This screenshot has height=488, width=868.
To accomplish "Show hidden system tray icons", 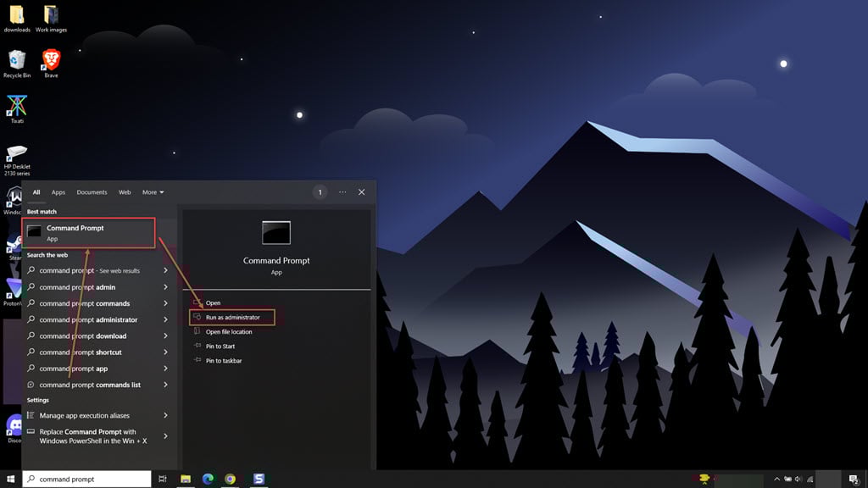I will click(776, 480).
